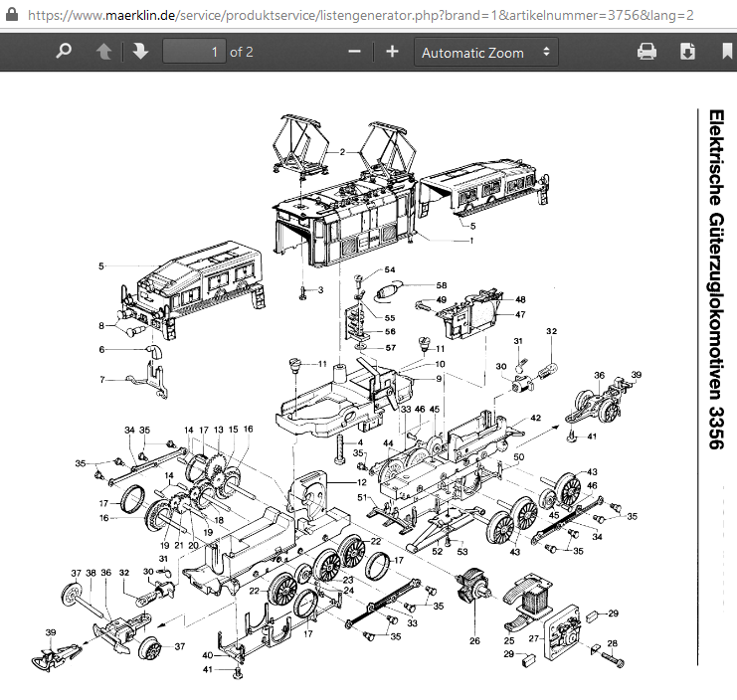
Task: Download the PDF file icon
Action: click(x=687, y=52)
